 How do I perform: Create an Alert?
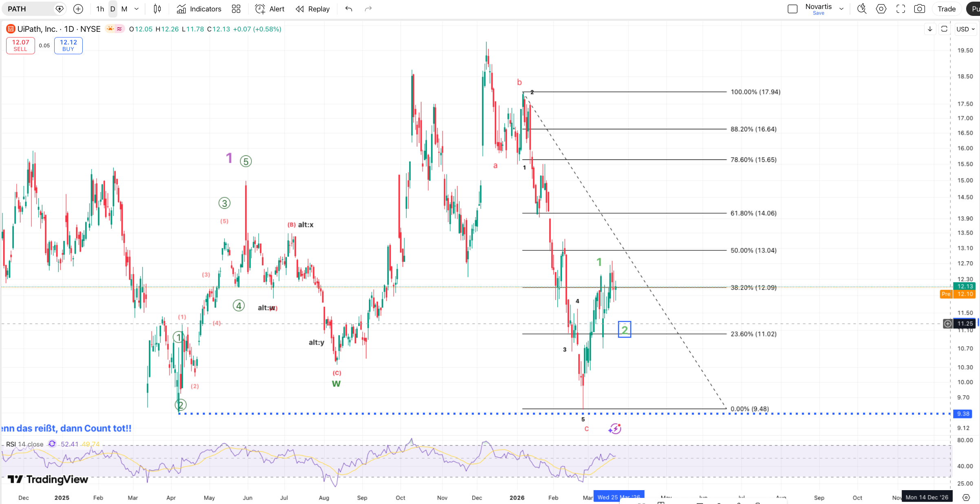[x=270, y=9]
